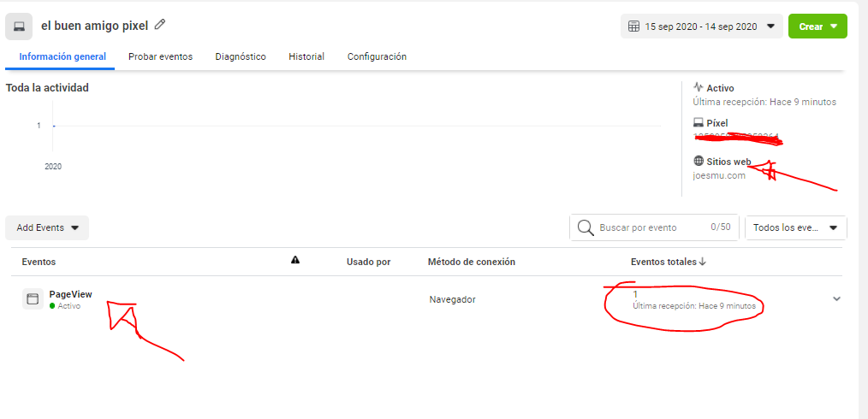
Task: Open the Crear dropdown button
Action: (817, 27)
